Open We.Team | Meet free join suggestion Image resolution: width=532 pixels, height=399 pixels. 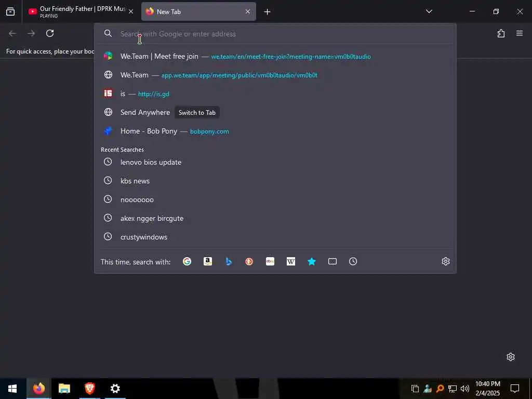pos(275,56)
